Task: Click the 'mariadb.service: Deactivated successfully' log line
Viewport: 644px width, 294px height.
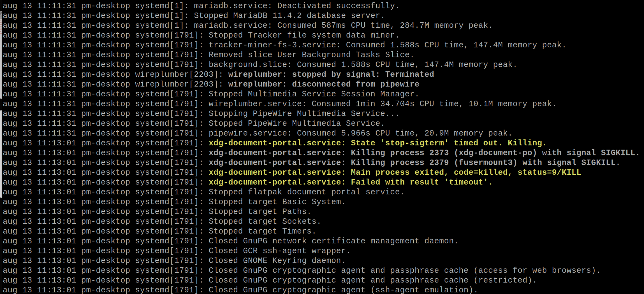Action: coord(201,6)
